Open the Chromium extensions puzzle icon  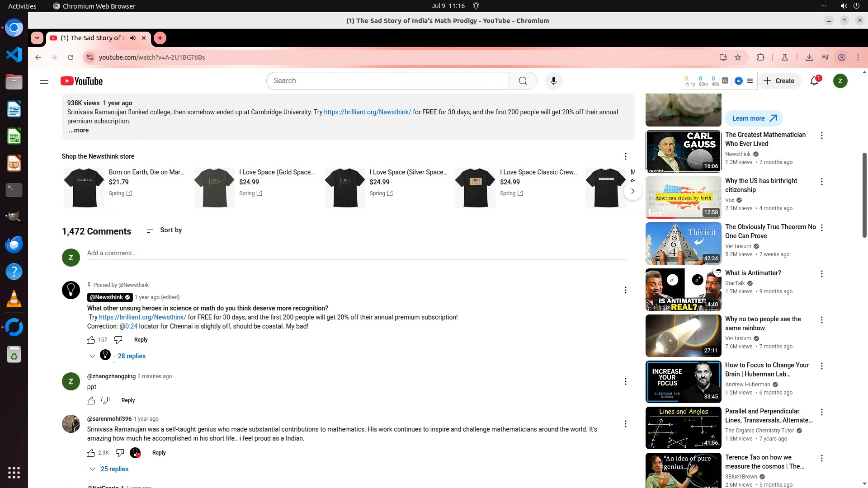(x=760, y=57)
